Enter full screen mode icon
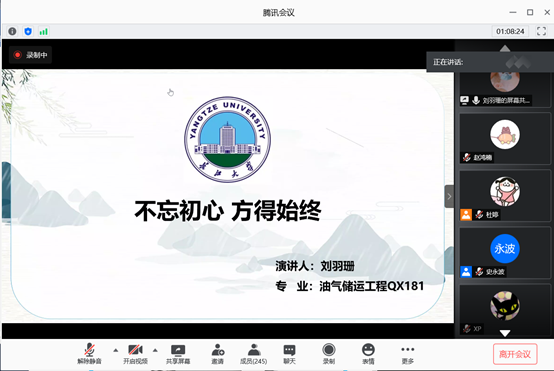This screenshot has height=371, width=554. pos(541,31)
